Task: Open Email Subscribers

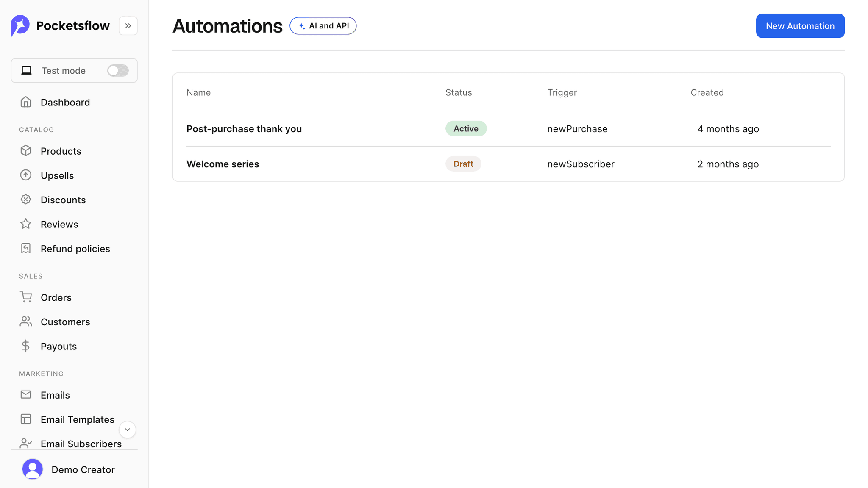Action: 81,444
